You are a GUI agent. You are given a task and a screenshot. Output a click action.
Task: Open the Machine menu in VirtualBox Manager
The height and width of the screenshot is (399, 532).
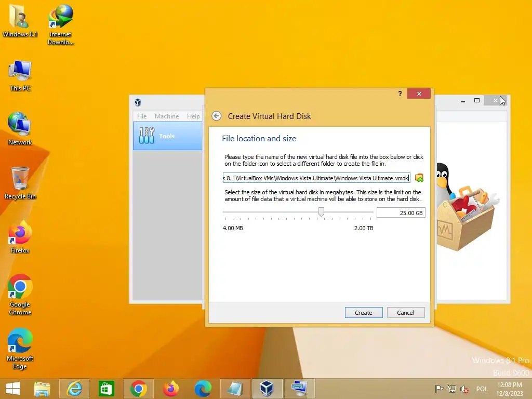[x=167, y=116]
